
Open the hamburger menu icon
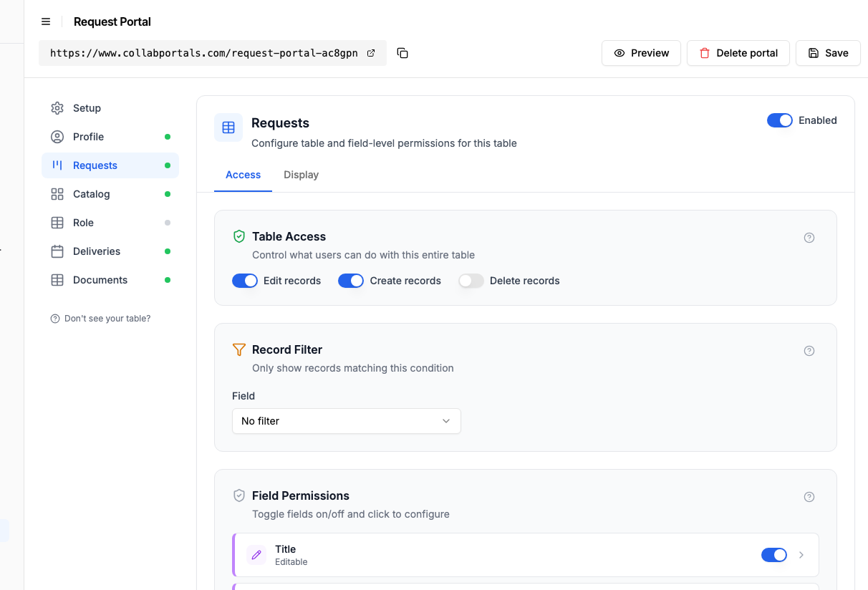point(46,21)
